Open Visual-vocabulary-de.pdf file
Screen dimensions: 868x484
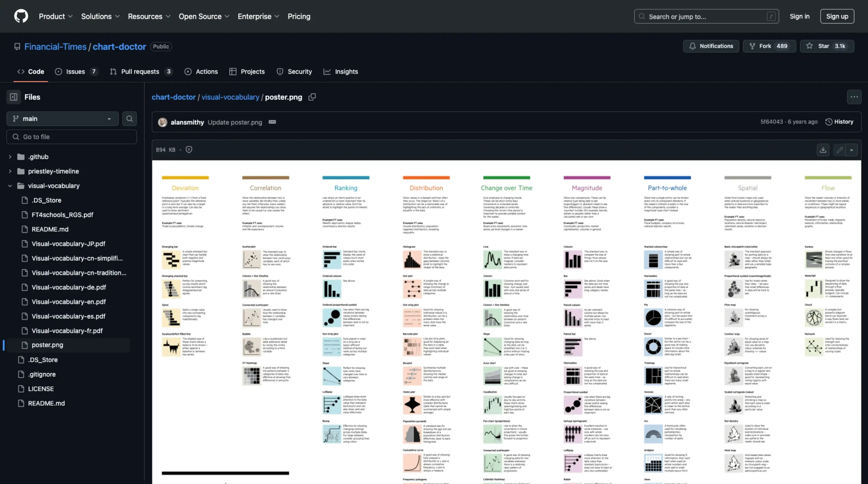click(69, 287)
